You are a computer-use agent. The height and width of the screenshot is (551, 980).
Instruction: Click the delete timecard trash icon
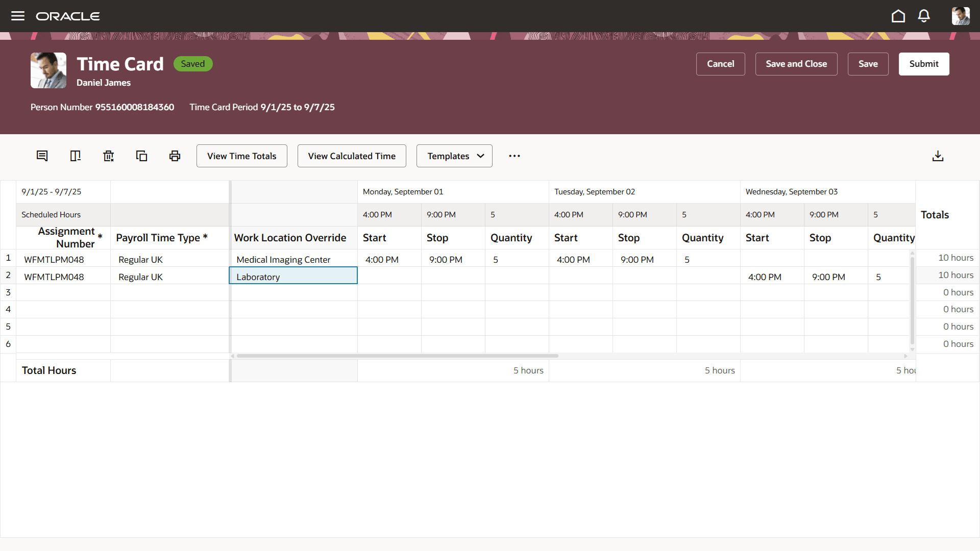click(108, 156)
